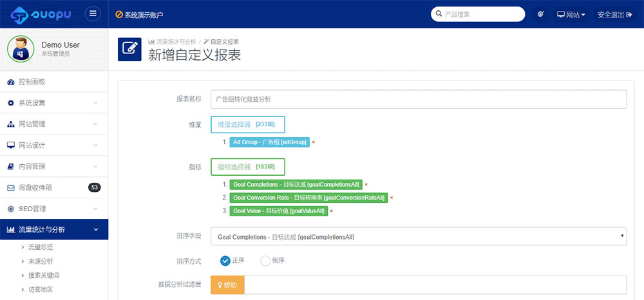
Task: Click the dashboard icon next to 控制面板
Action: coord(11,82)
